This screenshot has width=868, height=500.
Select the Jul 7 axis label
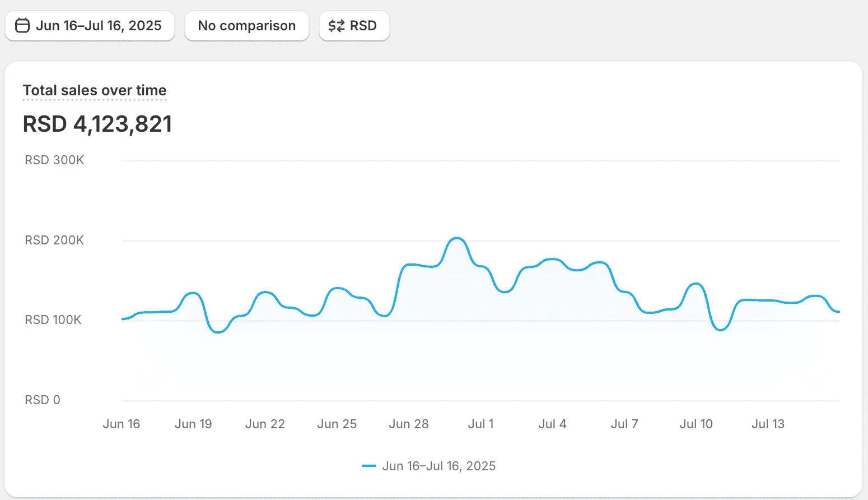pyautogui.click(x=624, y=424)
